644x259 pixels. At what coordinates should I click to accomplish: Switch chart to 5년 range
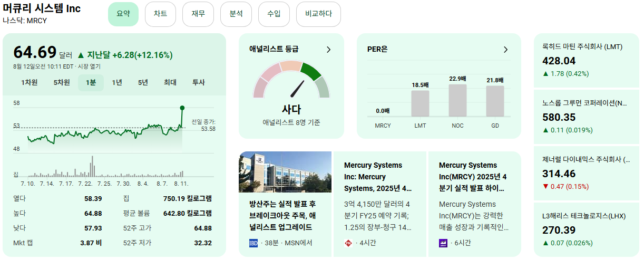pos(143,82)
